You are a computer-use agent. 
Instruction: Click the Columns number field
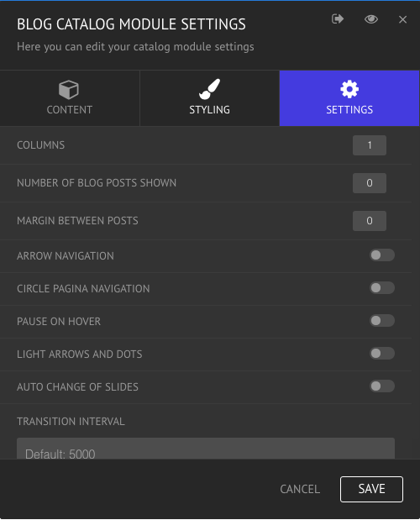[x=370, y=145]
